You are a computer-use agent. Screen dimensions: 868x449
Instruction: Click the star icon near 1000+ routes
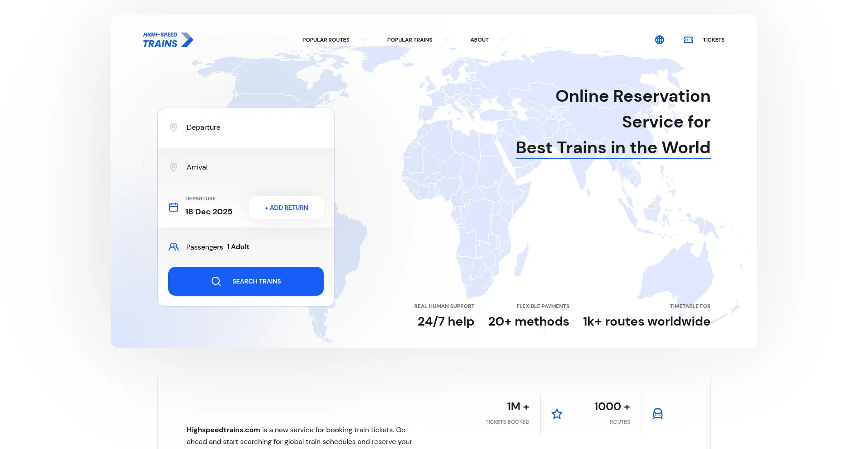coord(557,414)
